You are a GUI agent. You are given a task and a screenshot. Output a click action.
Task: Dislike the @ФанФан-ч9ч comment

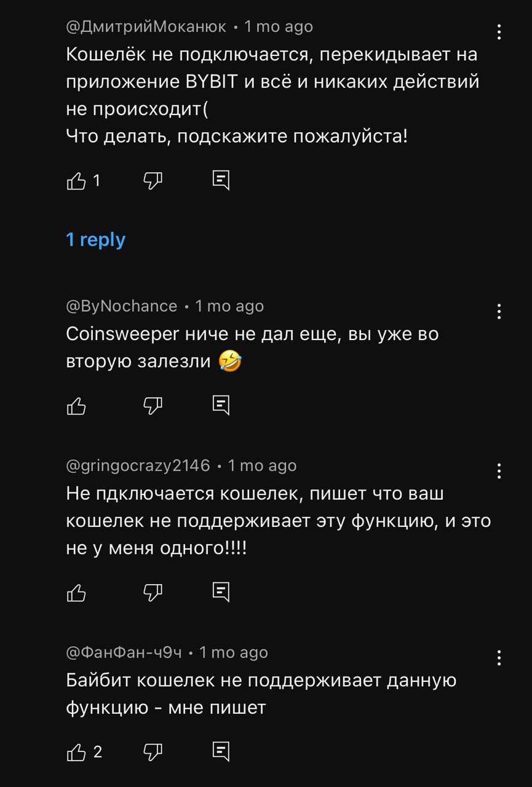(153, 751)
